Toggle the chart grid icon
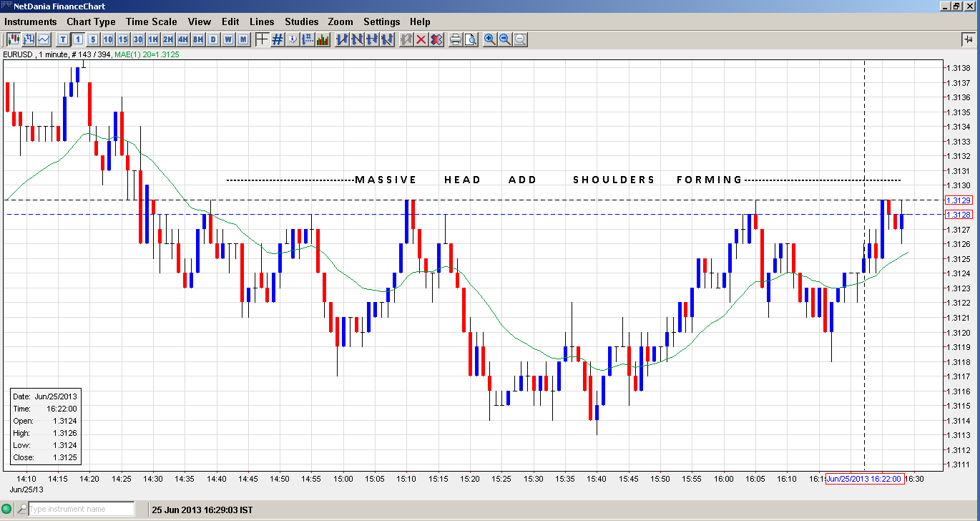 [x=278, y=39]
